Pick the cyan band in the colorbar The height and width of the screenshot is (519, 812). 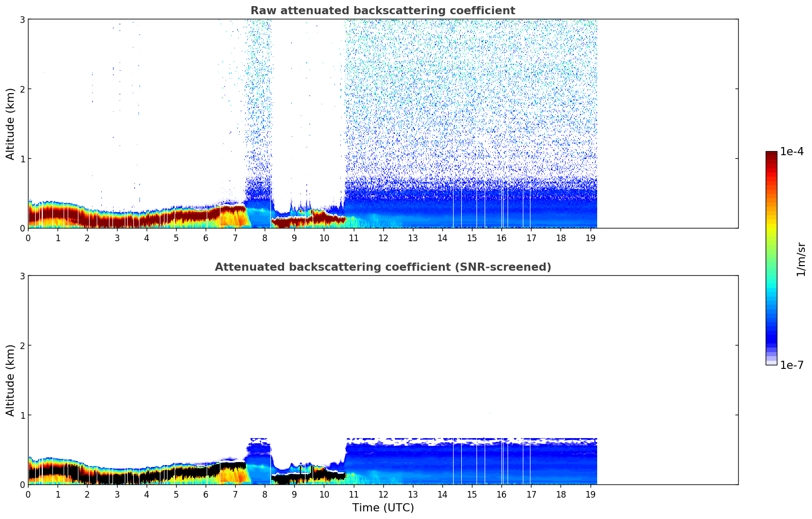tap(771, 290)
